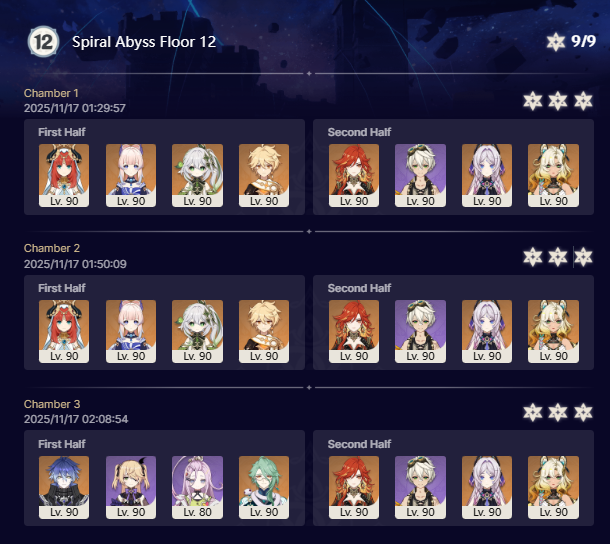Select goggles character in Chamber 1 Second Half
The image size is (610, 544).
(420, 175)
